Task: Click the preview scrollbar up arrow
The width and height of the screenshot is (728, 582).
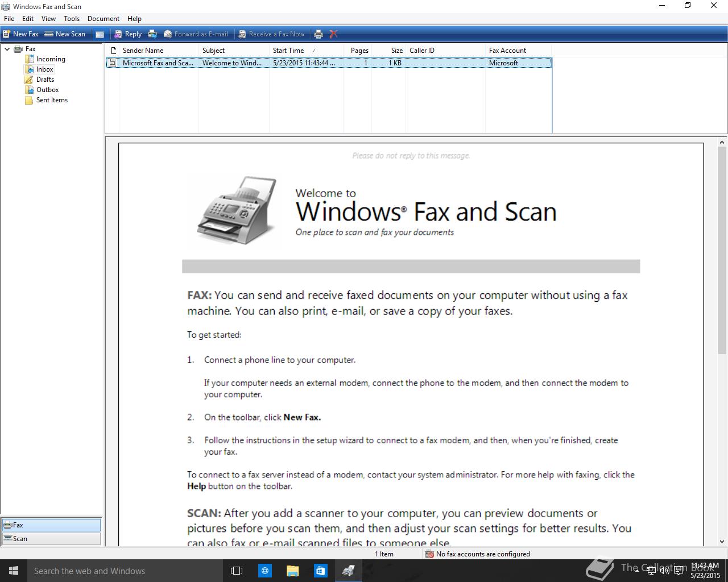Action: pyautogui.click(x=722, y=143)
